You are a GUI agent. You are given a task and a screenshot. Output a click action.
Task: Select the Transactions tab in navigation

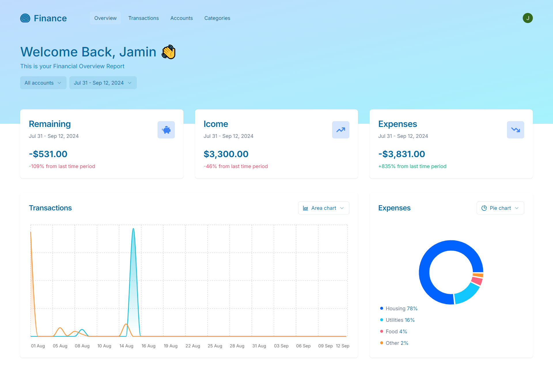pyautogui.click(x=143, y=18)
